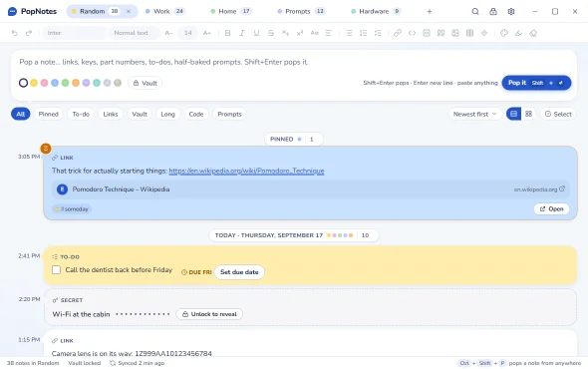The width and height of the screenshot is (588, 369).
Task: Open the Pomodoro Technique Wikipedia URL
Action: 246,171
